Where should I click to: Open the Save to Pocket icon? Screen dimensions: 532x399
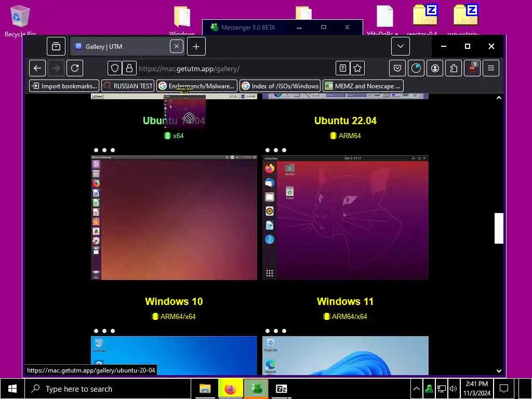coord(397,68)
